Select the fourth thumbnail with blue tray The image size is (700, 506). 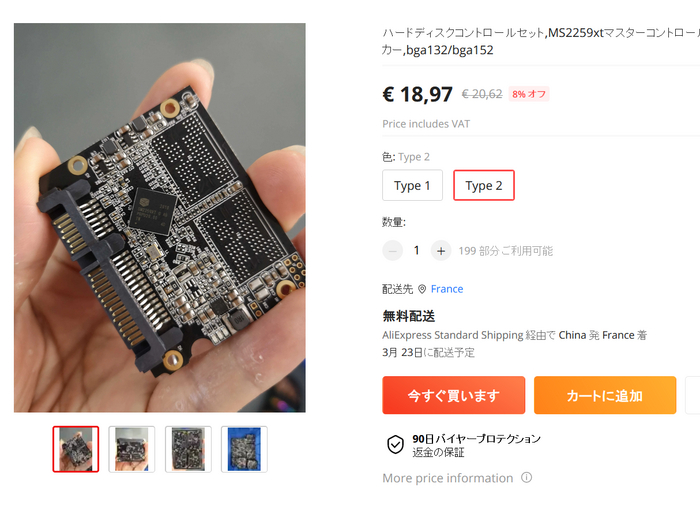tap(244, 449)
